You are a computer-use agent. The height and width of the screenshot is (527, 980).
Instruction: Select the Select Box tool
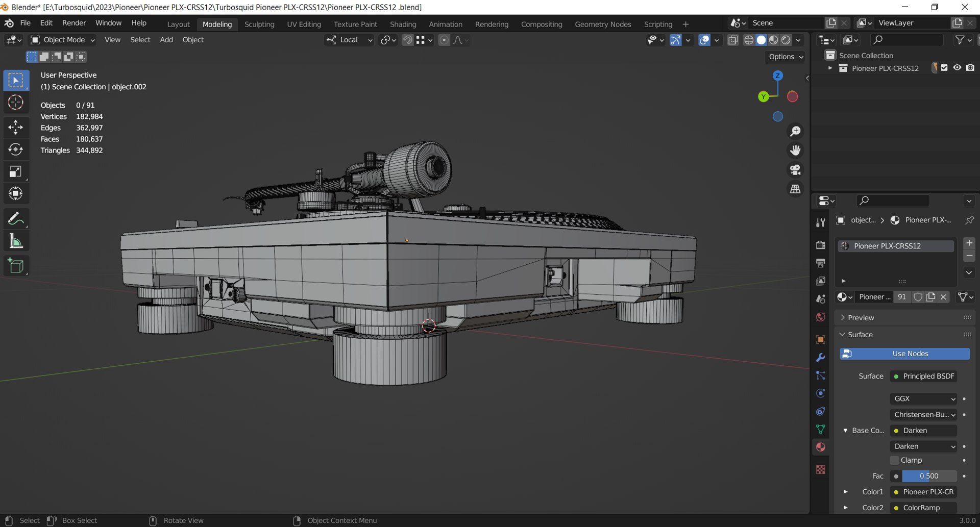point(16,81)
